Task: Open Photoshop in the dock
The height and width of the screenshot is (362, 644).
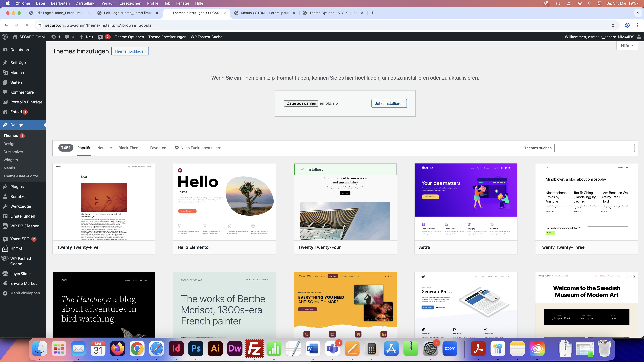Action: tap(196, 348)
